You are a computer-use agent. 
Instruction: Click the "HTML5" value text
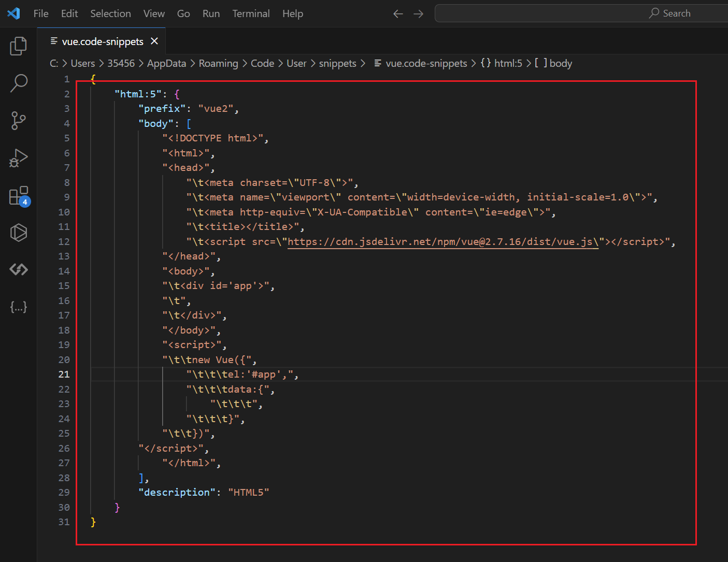[x=249, y=492]
